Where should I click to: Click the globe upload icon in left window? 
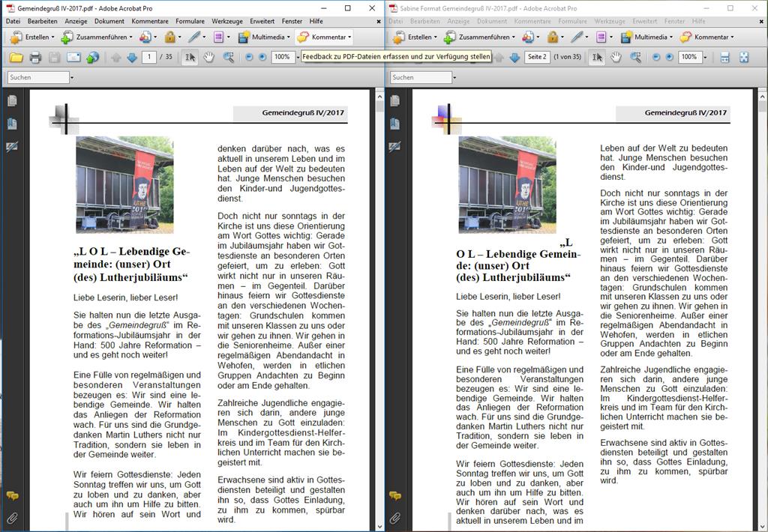(x=92, y=57)
